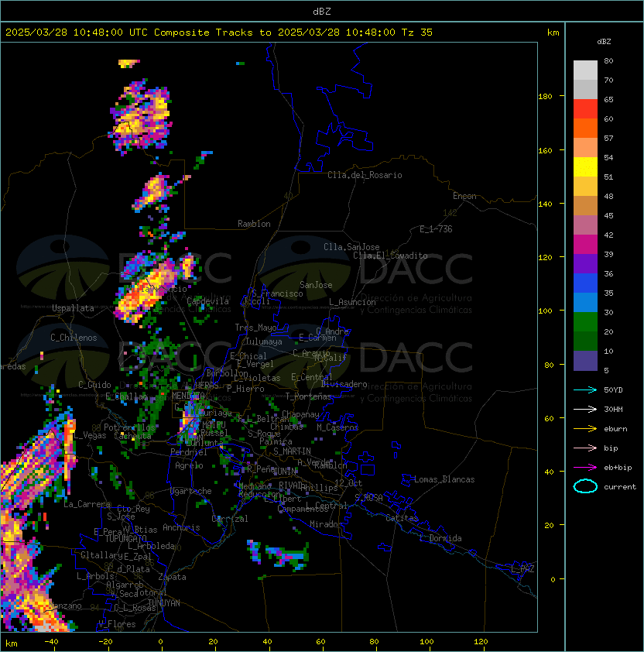Click the cyan ellipse 'current' legend icon

tap(585, 486)
